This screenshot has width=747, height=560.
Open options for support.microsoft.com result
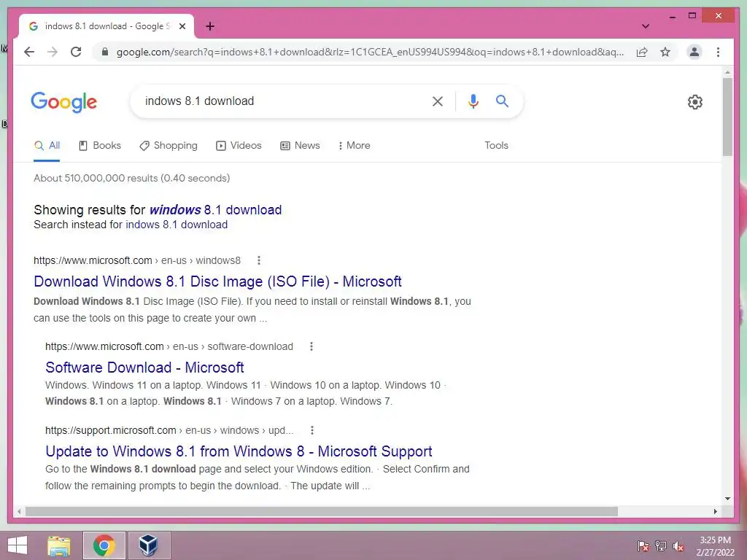point(312,430)
